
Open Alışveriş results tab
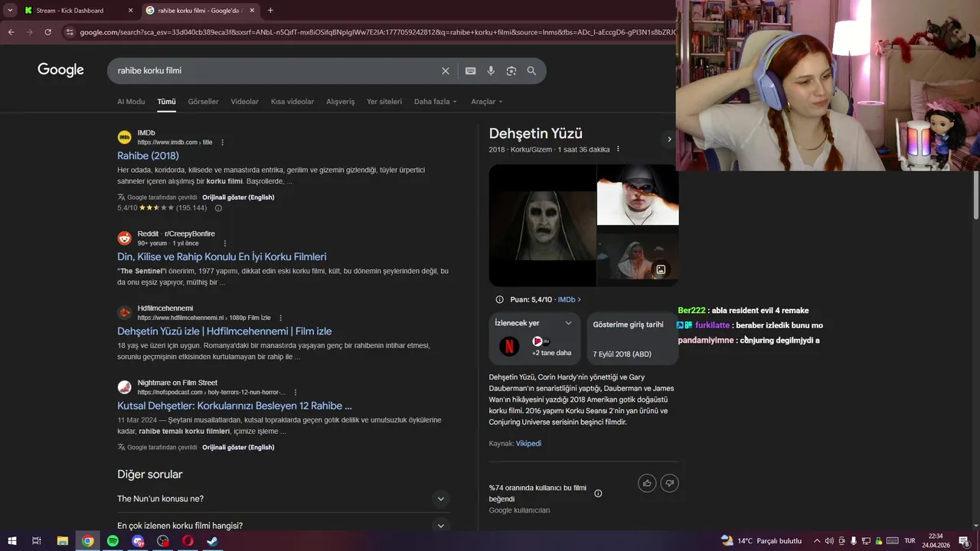(341, 102)
